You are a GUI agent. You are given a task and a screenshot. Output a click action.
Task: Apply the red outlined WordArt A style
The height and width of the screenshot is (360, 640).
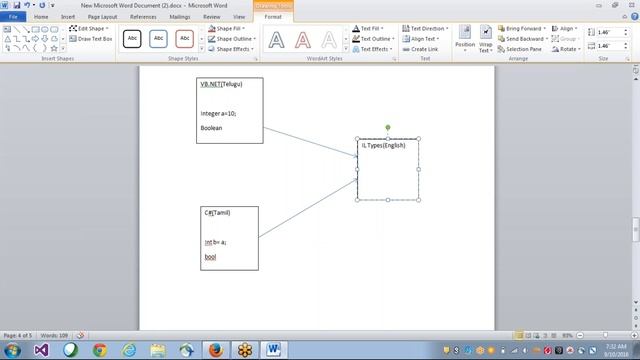[302, 40]
